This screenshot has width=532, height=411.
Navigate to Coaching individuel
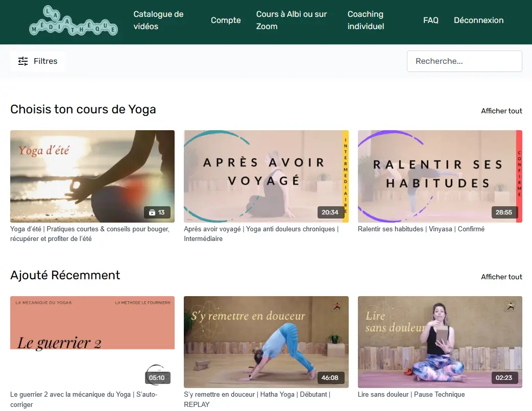point(366,20)
